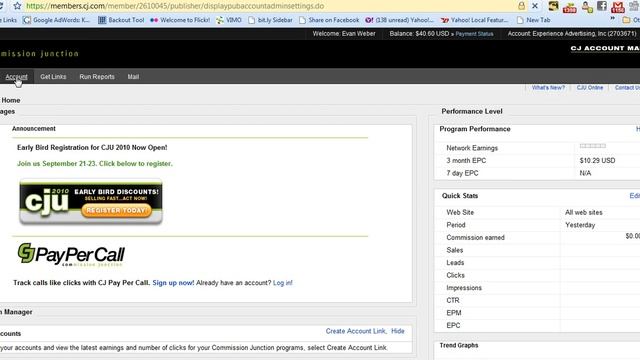This screenshot has width=640, height=360.
Task: Click the Payment Status link
Action: pyautogui.click(x=474, y=34)
